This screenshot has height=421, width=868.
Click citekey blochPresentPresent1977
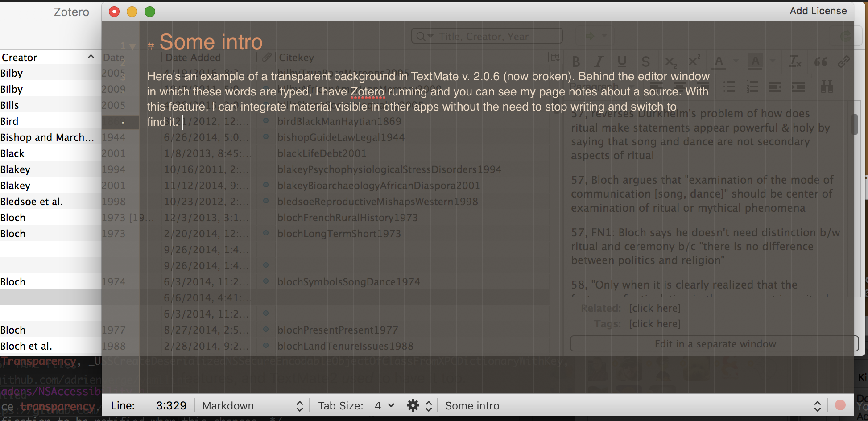(x=337, y=330)
